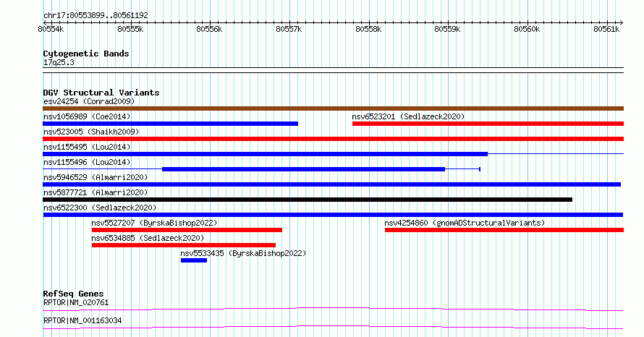Click the red nsv523005 Shaikh2009 bar
The image size is (644, 337).
pyautogui.click(x=333, y=139)
